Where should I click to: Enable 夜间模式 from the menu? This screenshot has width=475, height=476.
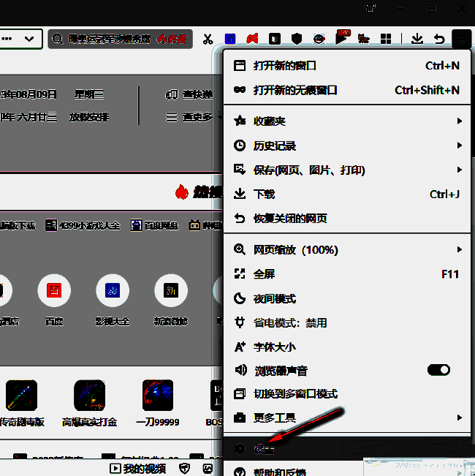347,299
